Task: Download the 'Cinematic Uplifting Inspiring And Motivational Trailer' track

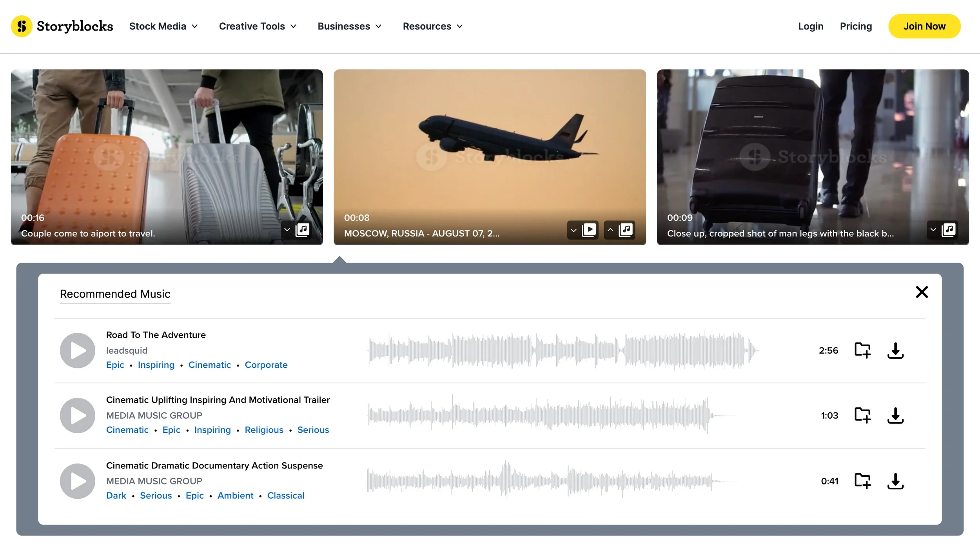Action: pos(896,416)
